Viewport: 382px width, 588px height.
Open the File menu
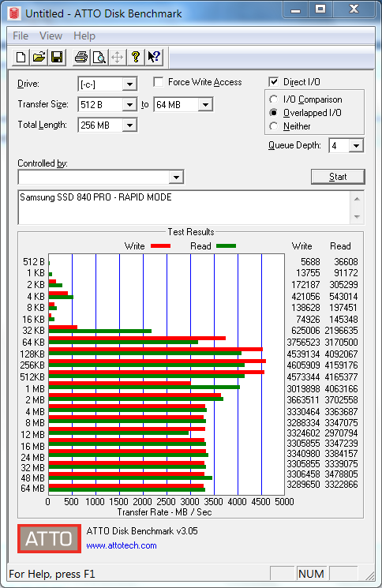[x=21, y=36]
